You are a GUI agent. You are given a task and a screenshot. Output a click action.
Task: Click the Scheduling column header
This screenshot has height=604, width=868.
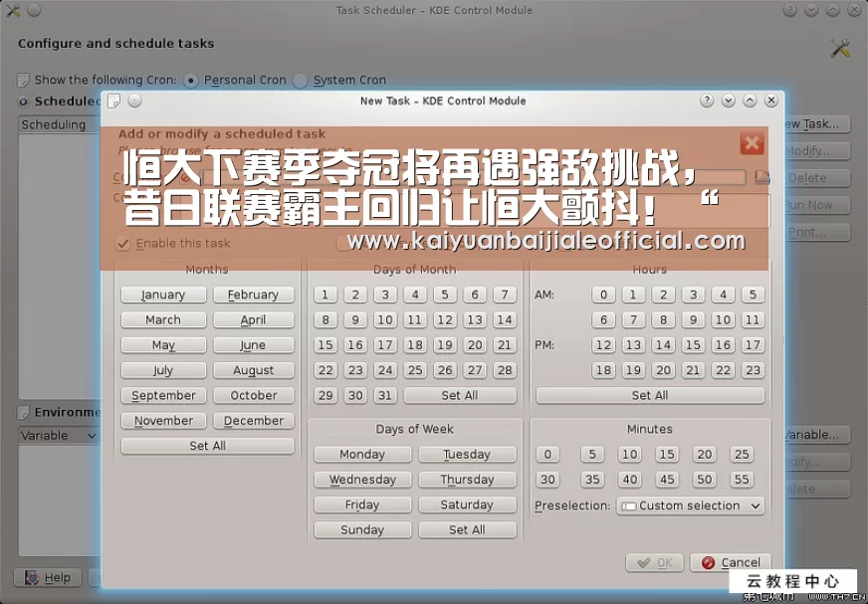click(x=60, y=124)
